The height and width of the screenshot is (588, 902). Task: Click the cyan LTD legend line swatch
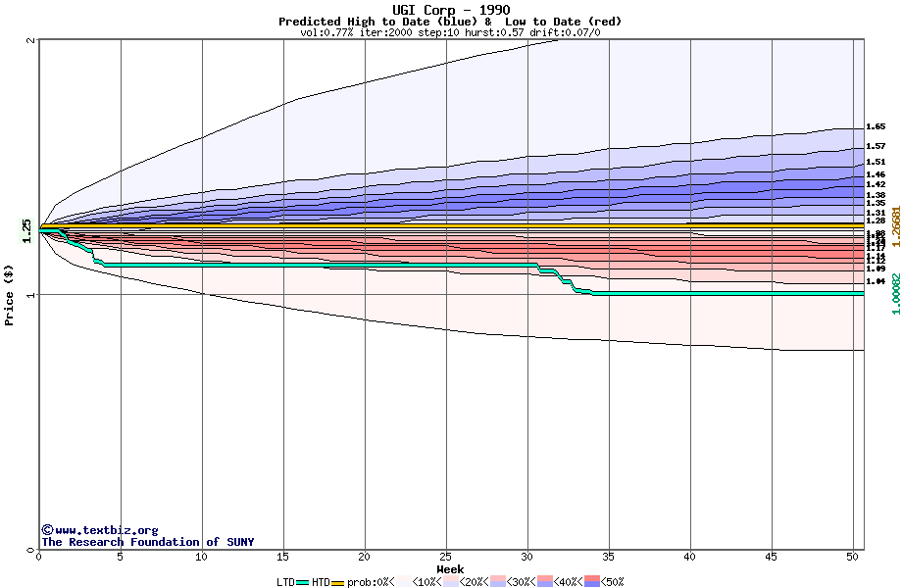303,583
